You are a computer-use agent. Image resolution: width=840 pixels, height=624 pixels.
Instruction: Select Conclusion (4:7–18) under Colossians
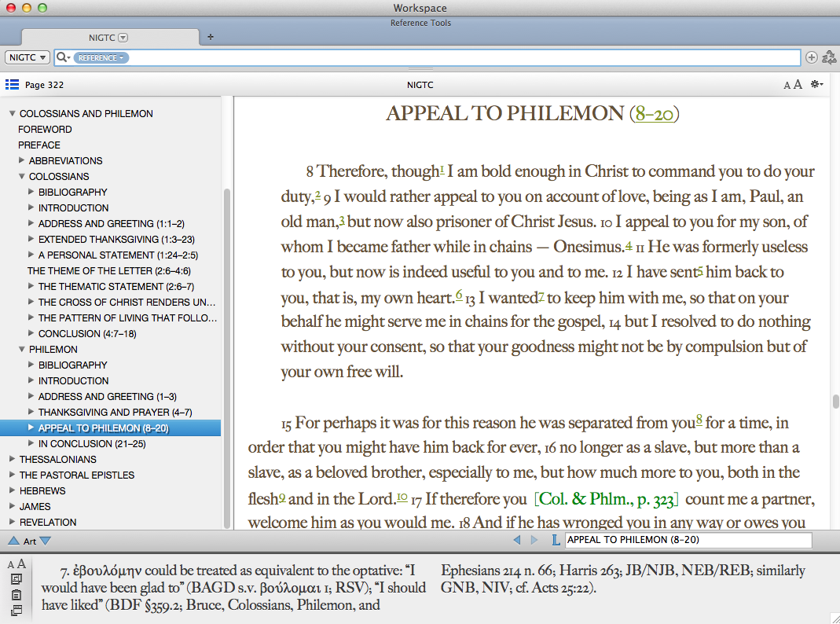point(87,334)
